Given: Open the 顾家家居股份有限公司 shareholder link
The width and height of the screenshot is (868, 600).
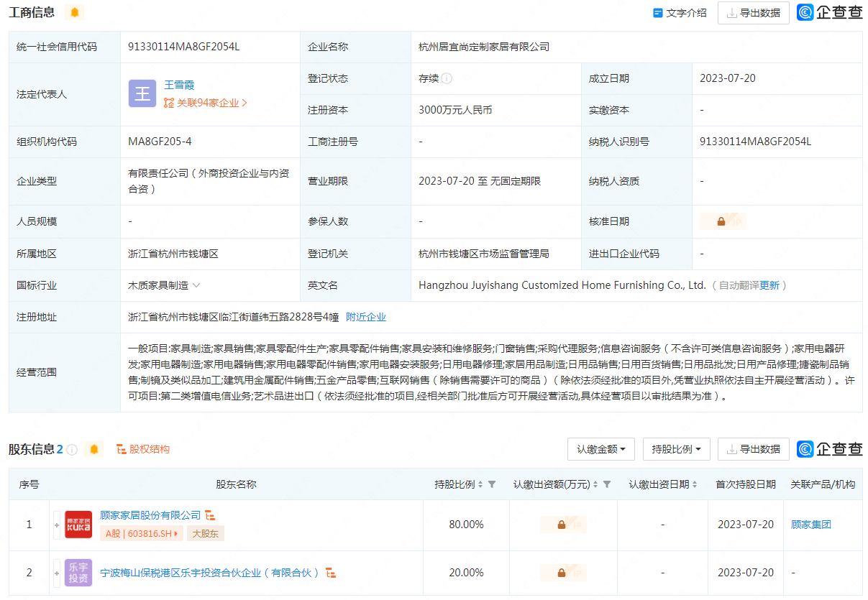Looking at the screenshot, I should coord(150,515).
